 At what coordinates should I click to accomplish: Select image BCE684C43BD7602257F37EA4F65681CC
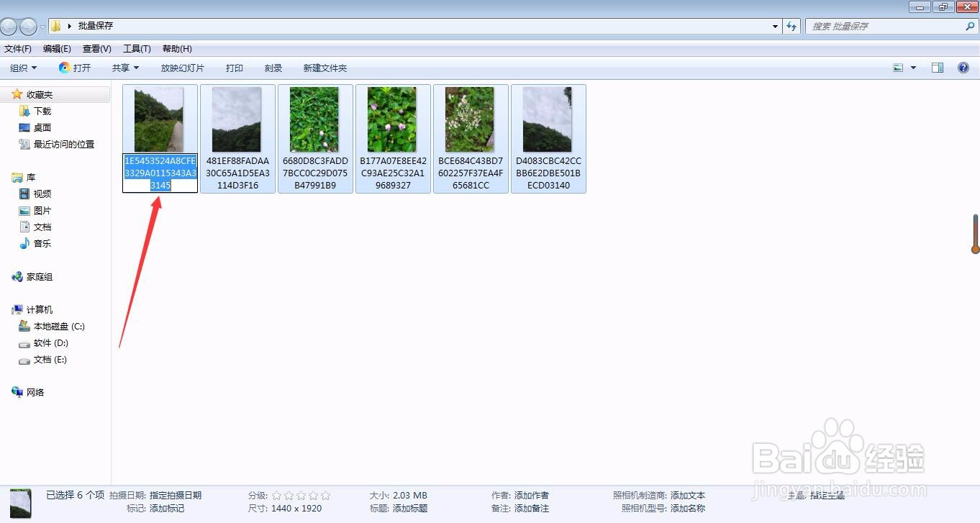click(471, 139)
